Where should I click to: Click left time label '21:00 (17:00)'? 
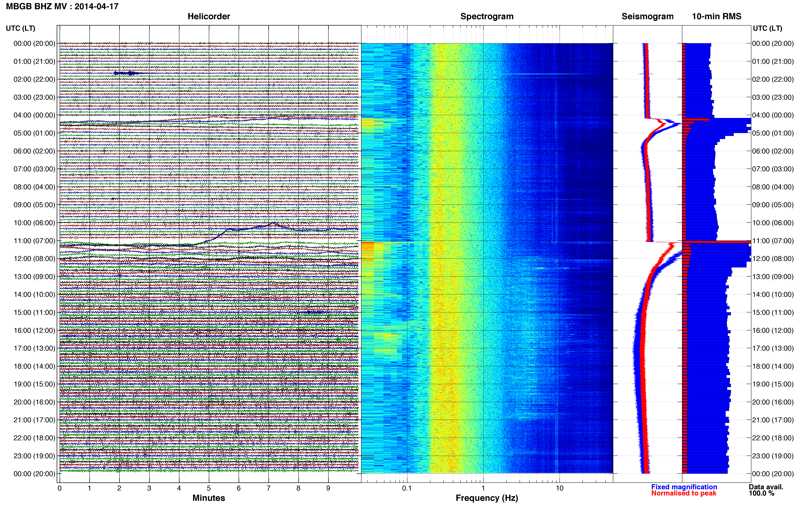pos(34,420)
